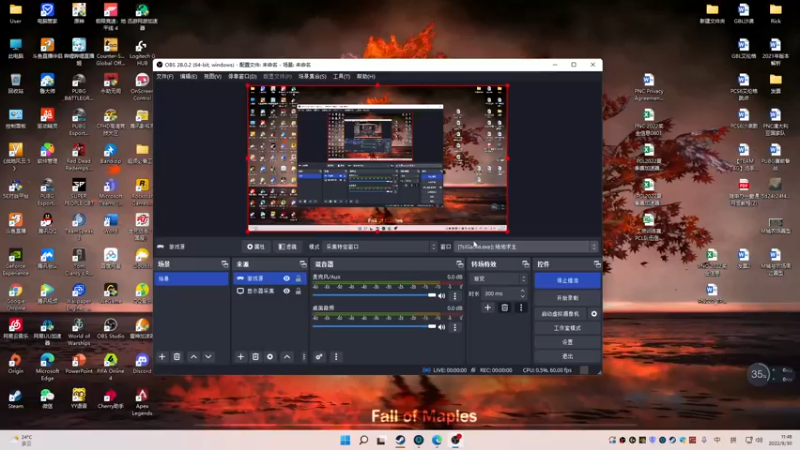Open window selection dropdown in source toolbar

[526, 246]
